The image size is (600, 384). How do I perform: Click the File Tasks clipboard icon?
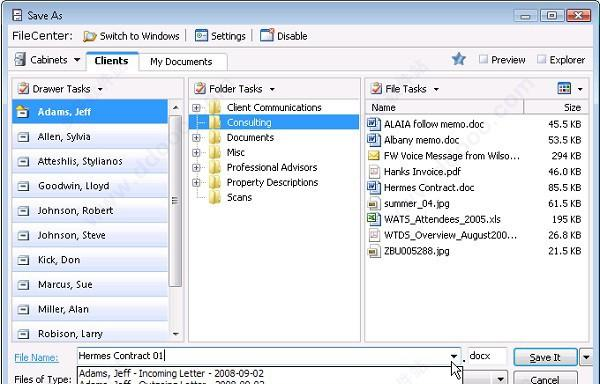(376, 89)
